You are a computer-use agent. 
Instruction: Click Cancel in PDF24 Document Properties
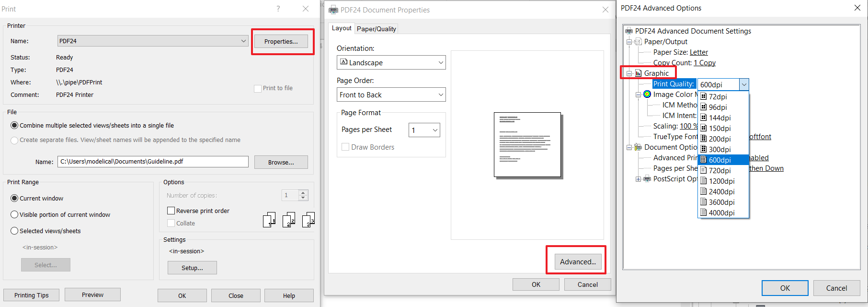click(588, 284)
